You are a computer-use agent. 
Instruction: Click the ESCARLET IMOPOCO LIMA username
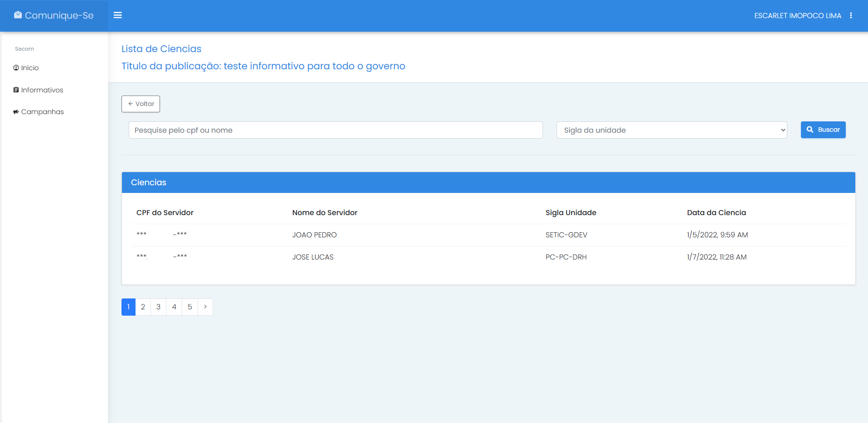click(x=797, y=16)
